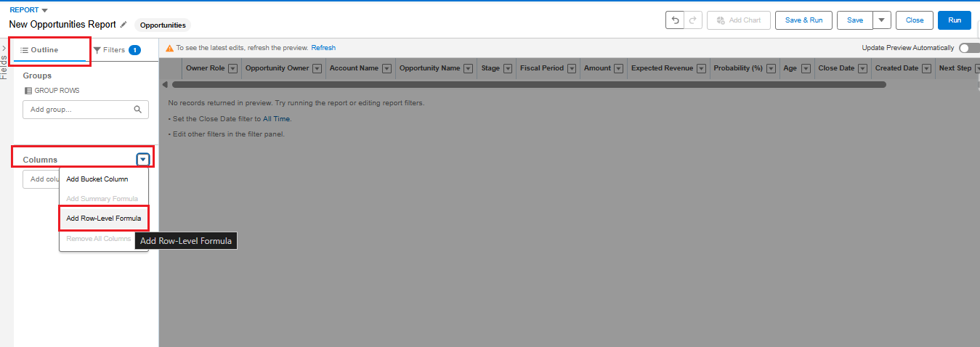The image size is (980, 347).
Task: Switch to the Filters tab
Action: pos(116,50)
